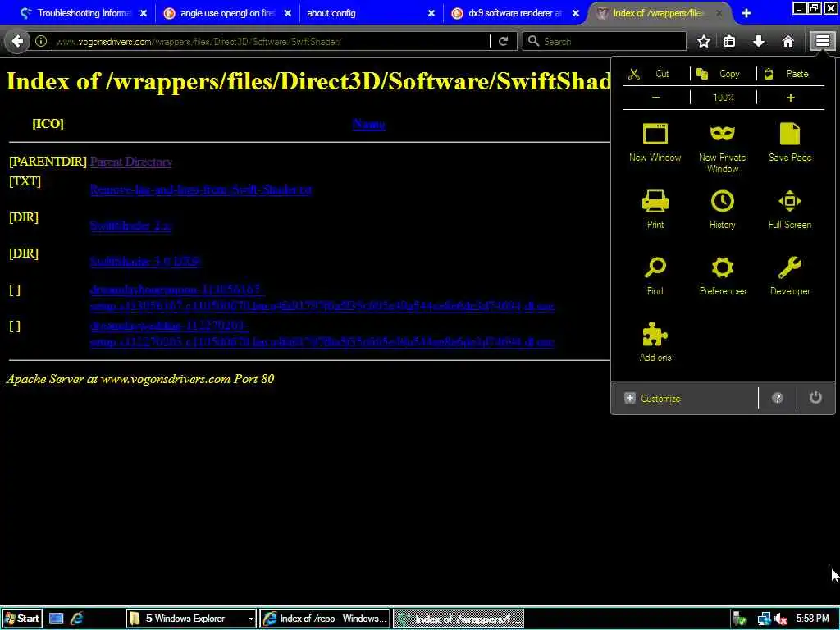Choose Save Page in menu

point(790,142)
